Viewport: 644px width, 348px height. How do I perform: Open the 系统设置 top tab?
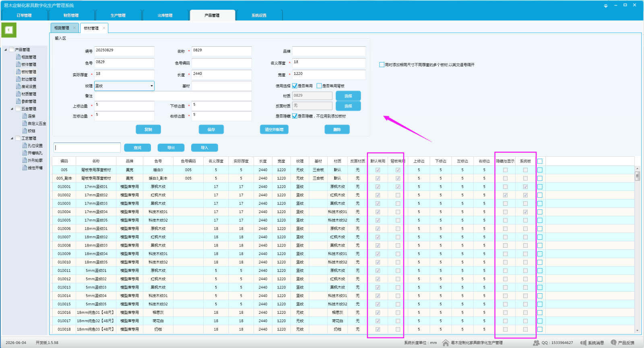click(x=259, y=15)
